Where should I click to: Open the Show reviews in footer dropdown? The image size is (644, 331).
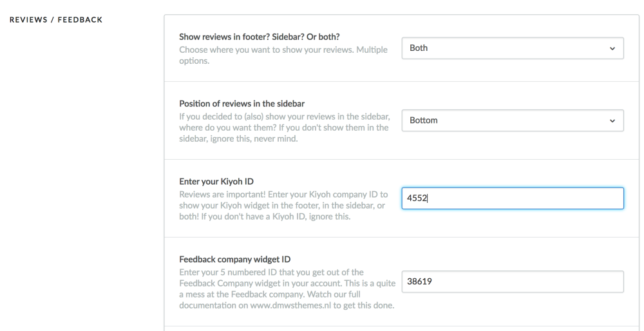point(513,48)
